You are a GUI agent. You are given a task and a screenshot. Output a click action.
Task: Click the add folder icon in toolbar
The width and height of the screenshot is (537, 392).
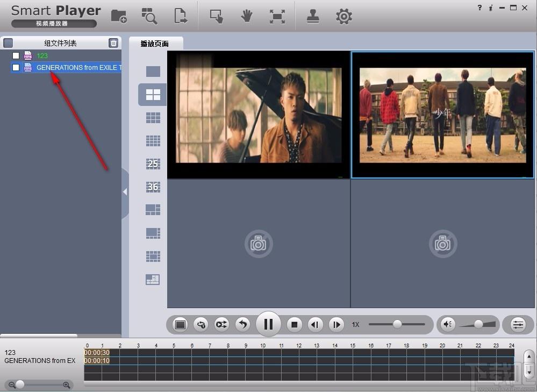coord(119,16)
